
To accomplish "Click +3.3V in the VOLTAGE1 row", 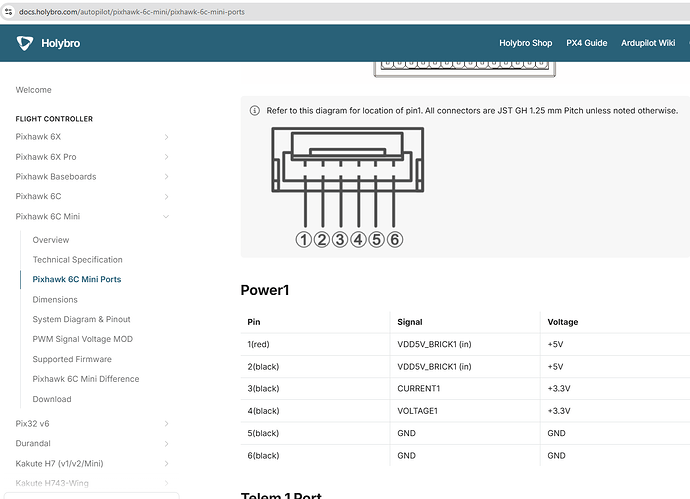I will pos(559,411).
